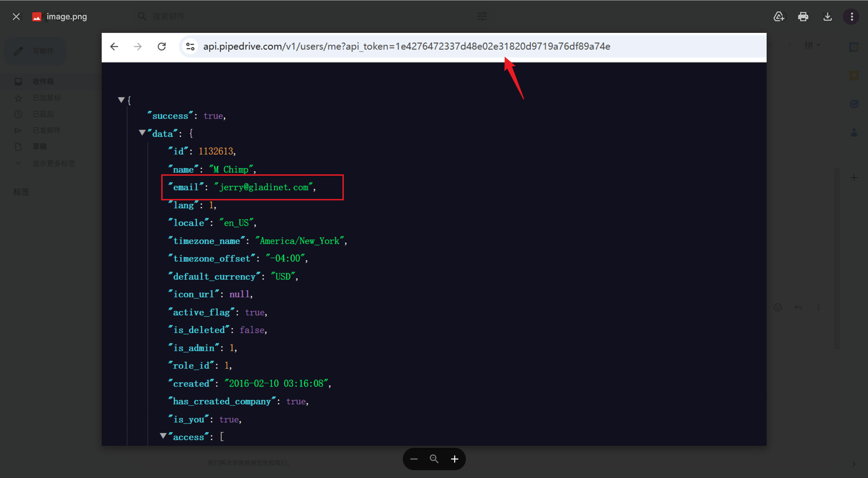
Task: Click the "active_flag": true line
Action: (218, 312)
